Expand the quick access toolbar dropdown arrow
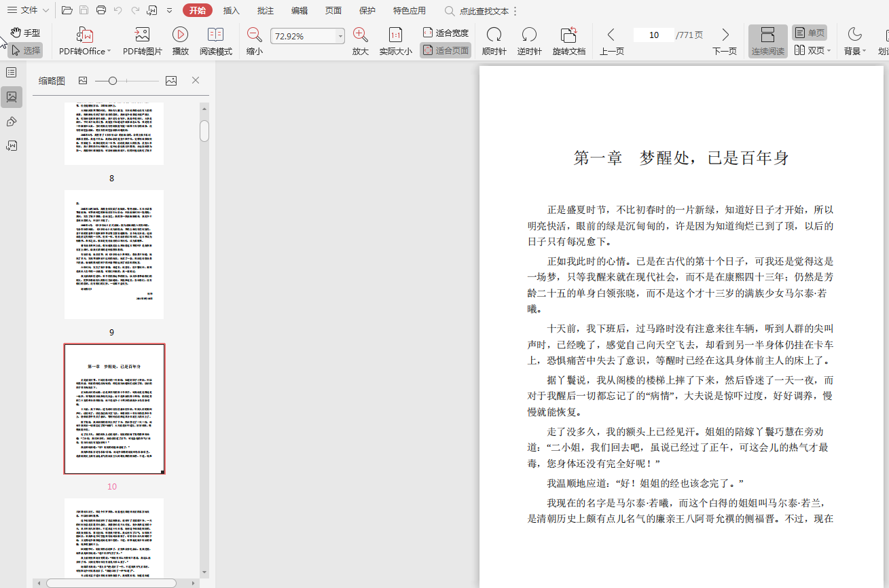889x588 pixels. pos(169,10)
